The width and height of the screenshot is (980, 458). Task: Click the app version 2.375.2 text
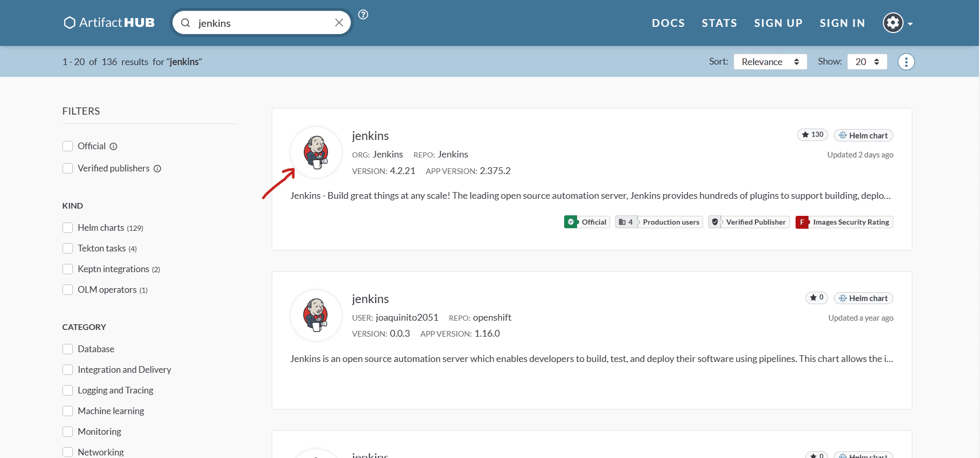(495, 171)
